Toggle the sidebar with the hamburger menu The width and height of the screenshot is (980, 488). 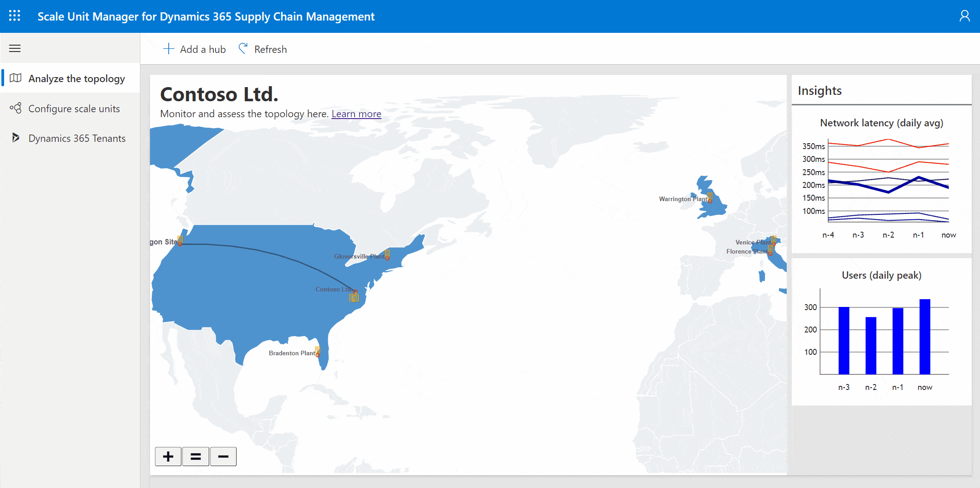coord(15,48)
